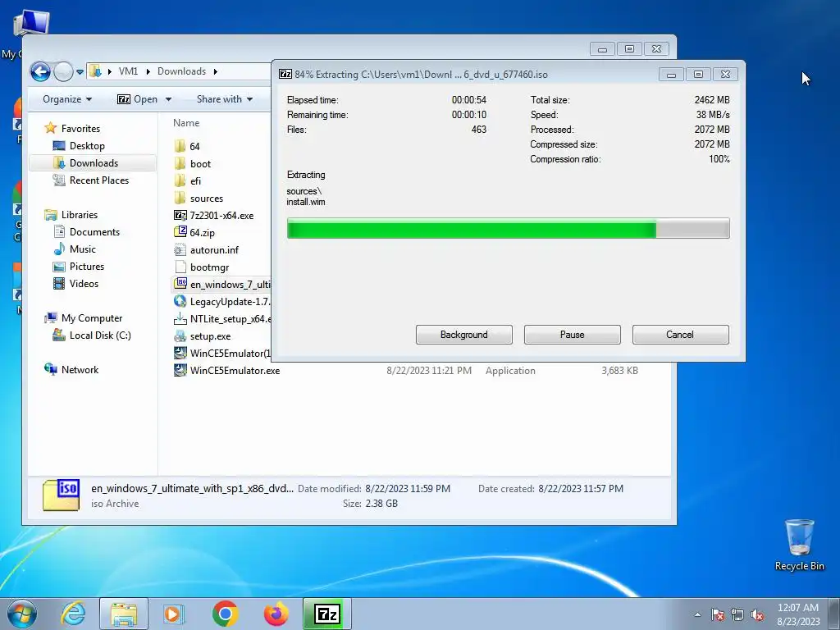Screen dimensions: 840x630
Task: Select Network in navigation pane
Action: [x=80, y=370]
